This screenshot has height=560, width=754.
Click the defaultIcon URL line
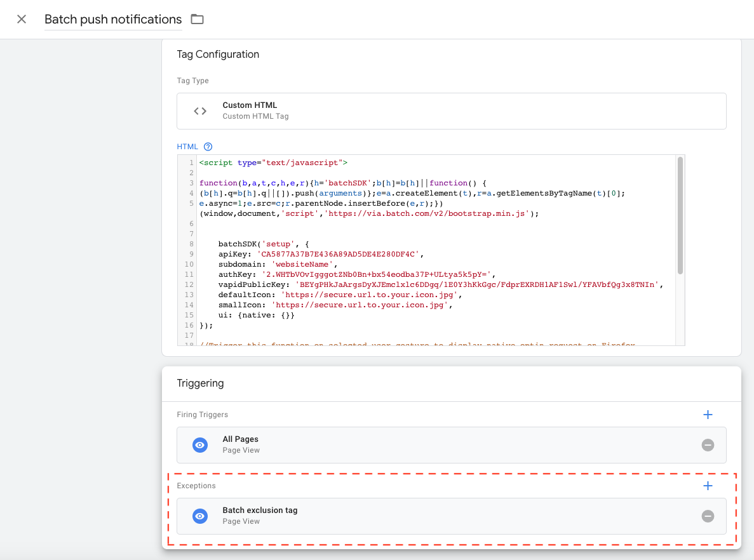(x=340, y=295)
